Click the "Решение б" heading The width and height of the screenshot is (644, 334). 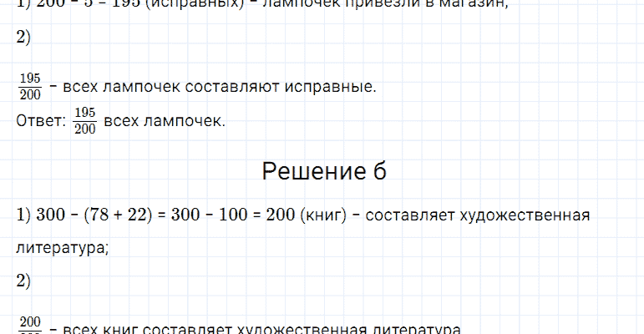324,171
